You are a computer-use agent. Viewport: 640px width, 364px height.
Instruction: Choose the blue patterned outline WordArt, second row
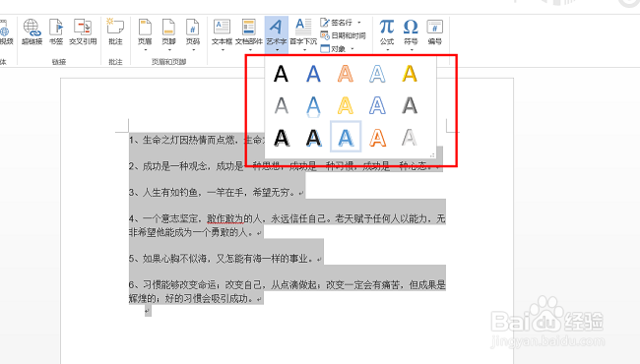click(377, 106)
